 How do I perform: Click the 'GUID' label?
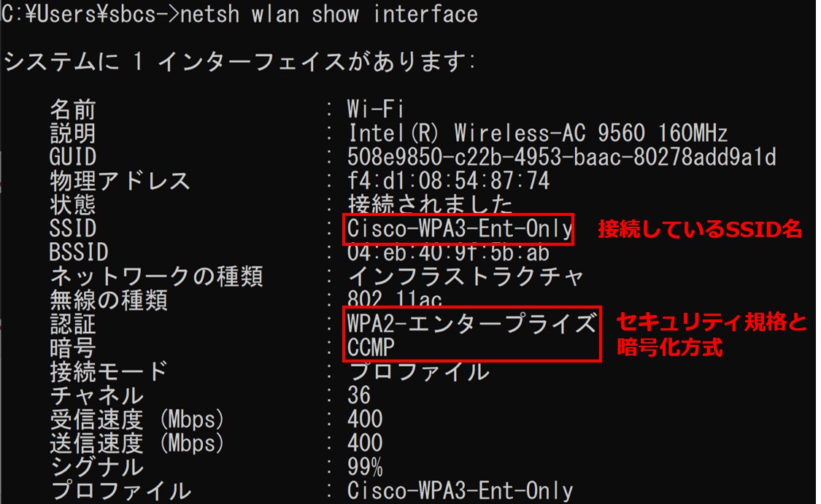point(73,157)
